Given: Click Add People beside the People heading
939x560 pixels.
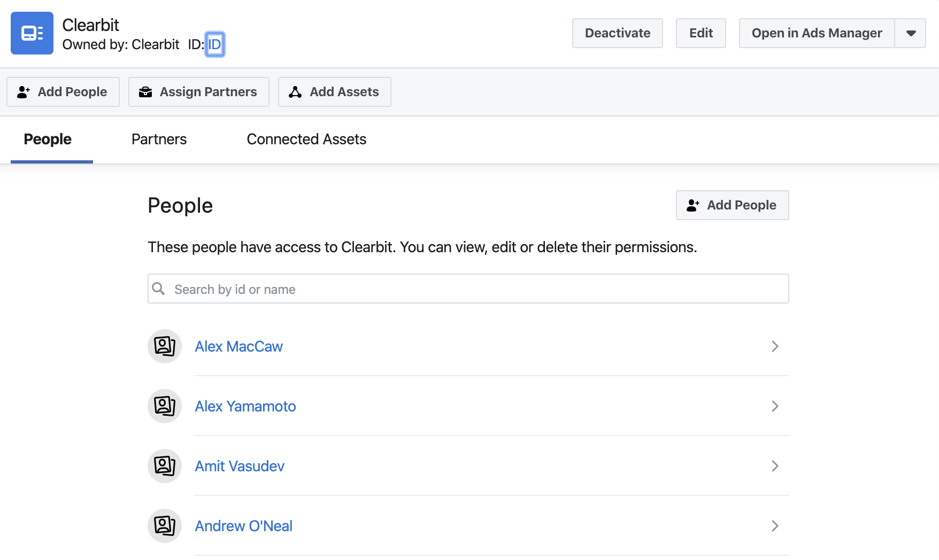Looking at the screenshot, I should coord(733,205).
